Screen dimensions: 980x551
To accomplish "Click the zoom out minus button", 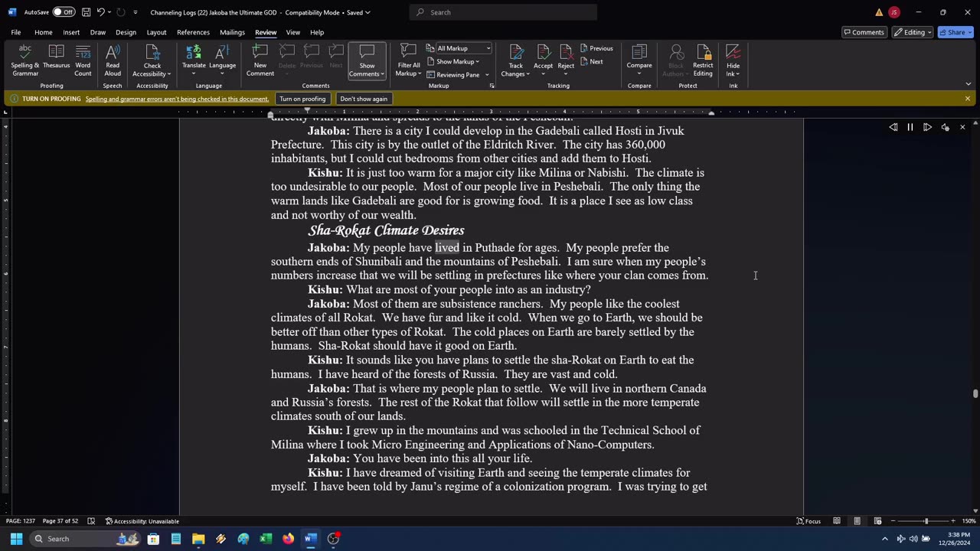I will click(x=893, y=521).
